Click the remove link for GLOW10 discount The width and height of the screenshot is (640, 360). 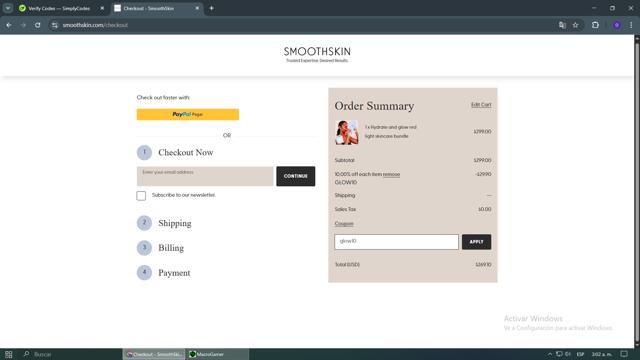click(x=391, y=174)
